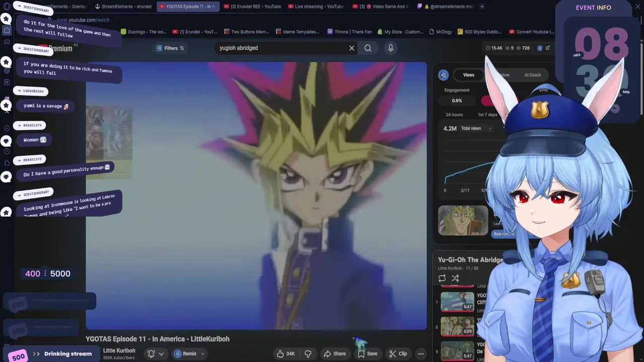
Task: Open the more actions ellipsis menu
Action: (x=421, y=353)
